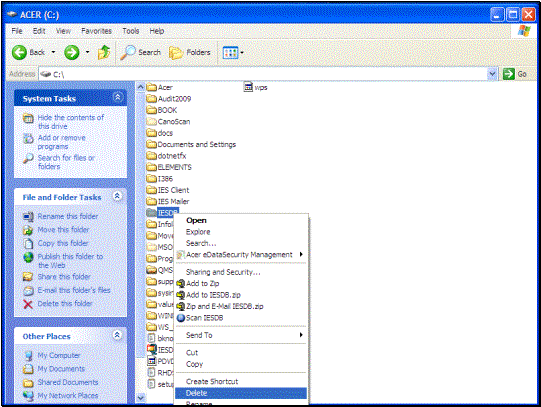541x407 pixels.
Task: Open the Search toolbar button
Action: pos(141,52)
